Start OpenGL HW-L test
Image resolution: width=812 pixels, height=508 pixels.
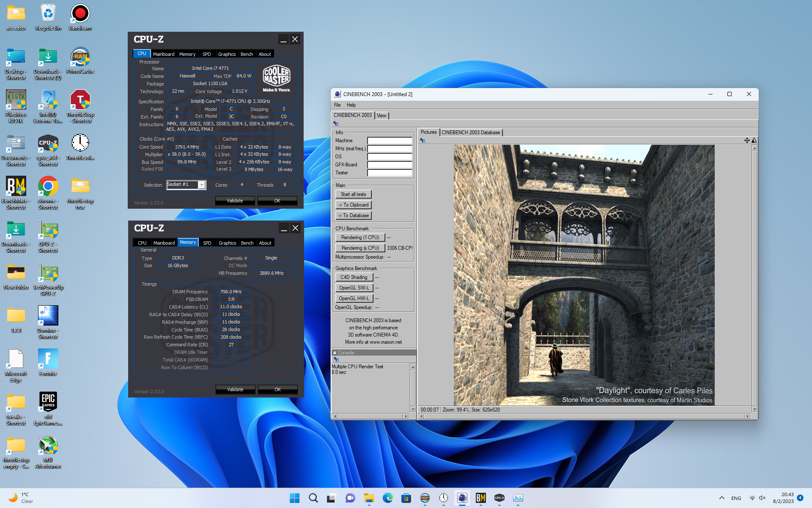pos(354,298)
